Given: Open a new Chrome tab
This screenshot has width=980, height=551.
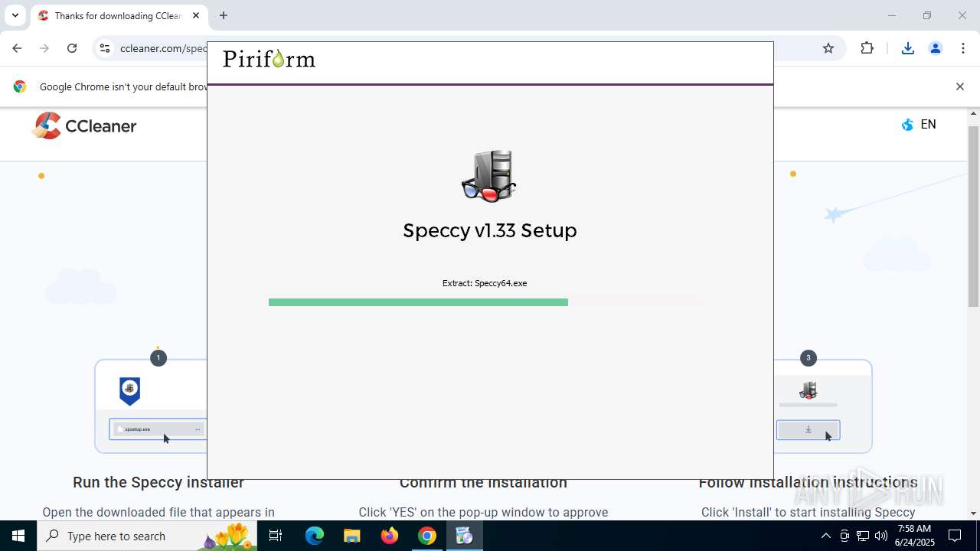Looking at the screenshot, I should tap(224, 15).
